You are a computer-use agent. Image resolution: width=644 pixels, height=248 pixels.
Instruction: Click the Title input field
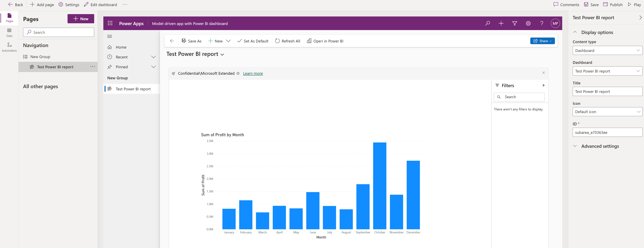click(607, 91)
